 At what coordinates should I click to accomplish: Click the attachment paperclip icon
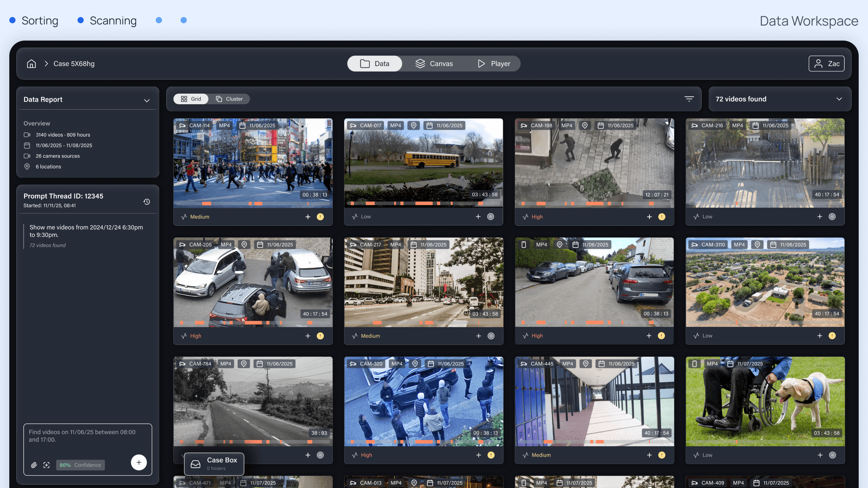(34, 465)
